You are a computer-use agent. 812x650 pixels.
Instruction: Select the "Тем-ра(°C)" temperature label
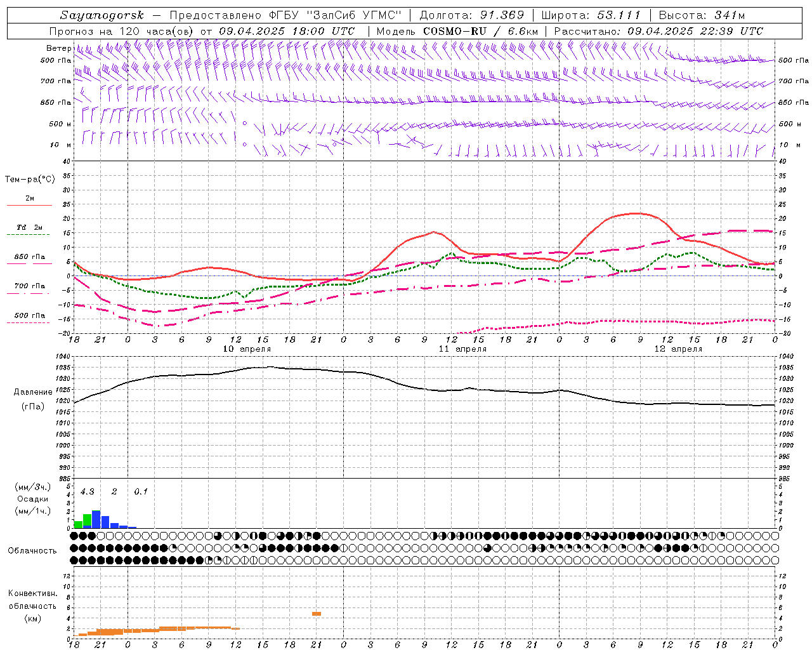click(30, 180)
